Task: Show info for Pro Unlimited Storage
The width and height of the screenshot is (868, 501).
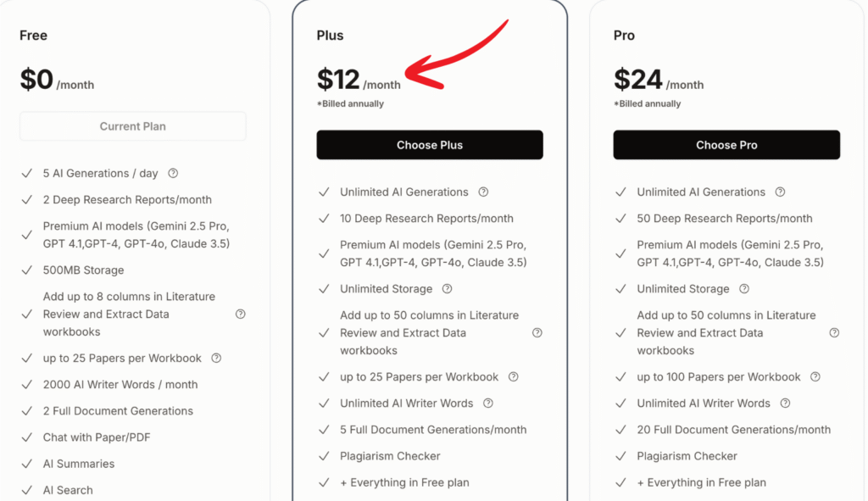Action: coord(743,289)
